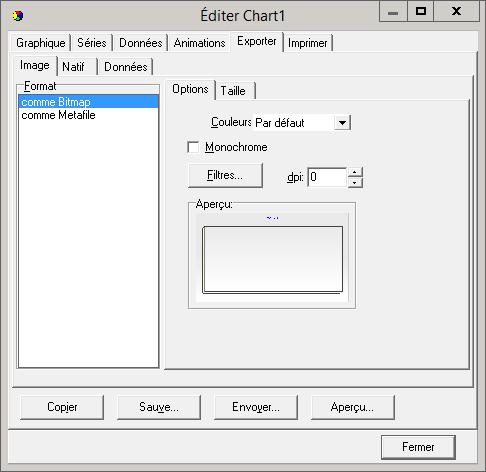
Task: Go to the Animations tab
Action: [x=199, y=43]
